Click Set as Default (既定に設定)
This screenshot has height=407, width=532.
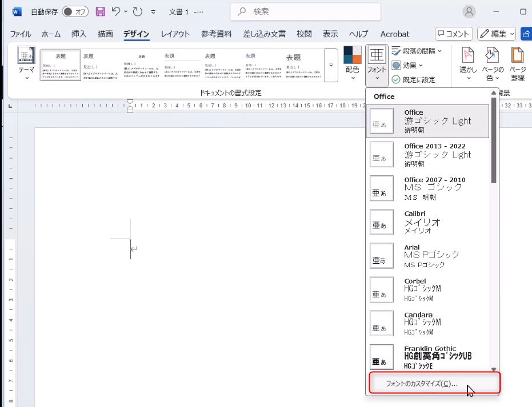pos(413,80)
